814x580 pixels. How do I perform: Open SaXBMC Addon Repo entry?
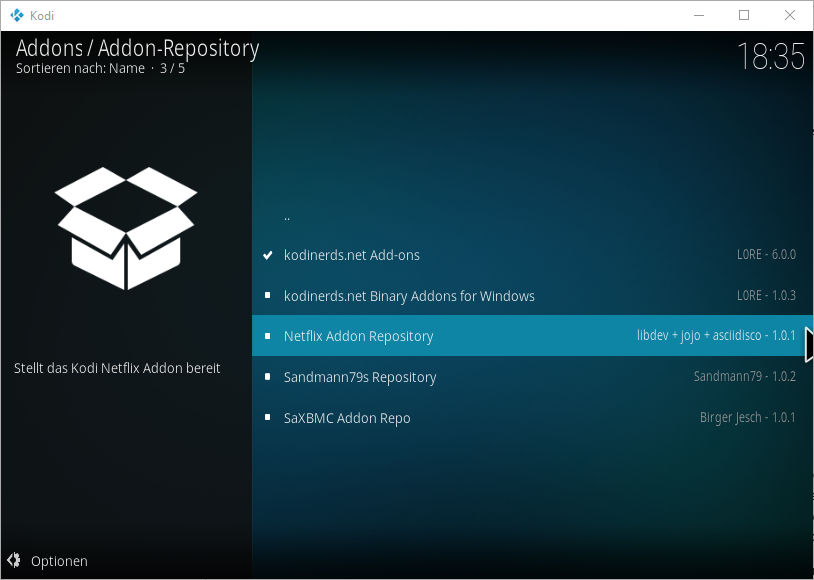coord(533,417)
